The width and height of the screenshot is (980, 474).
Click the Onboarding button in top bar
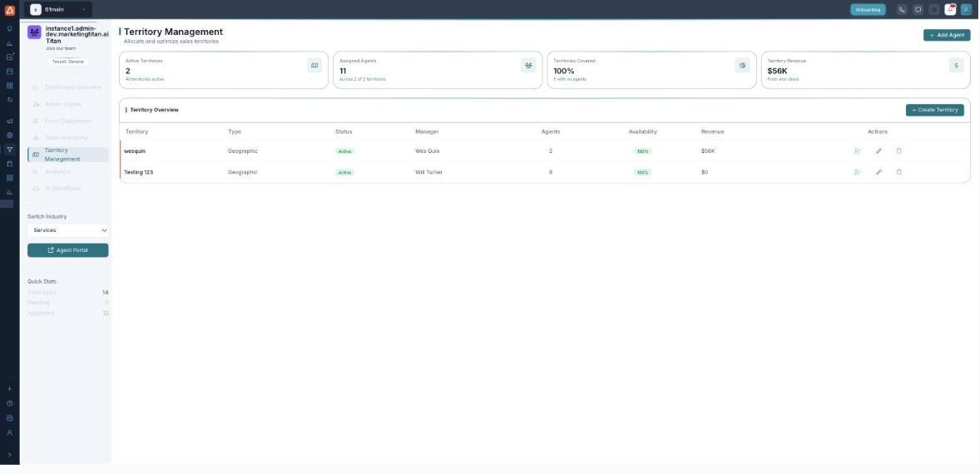868,9
